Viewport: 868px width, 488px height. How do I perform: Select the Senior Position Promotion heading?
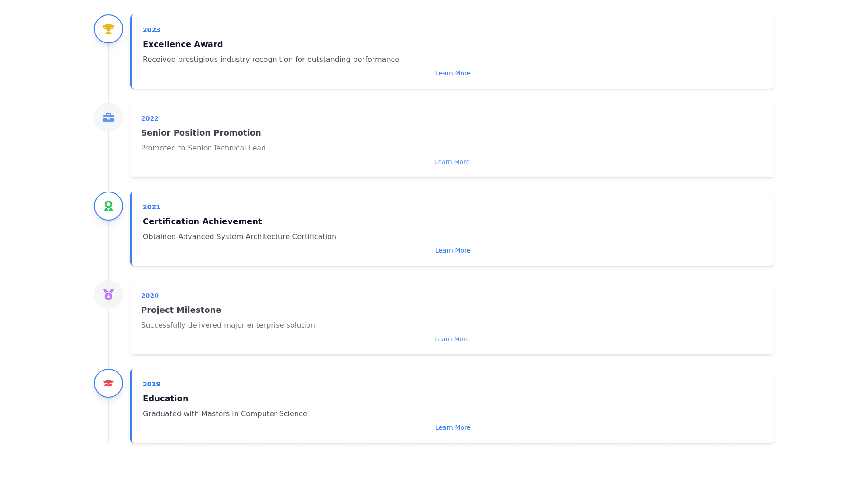tap(201, 133)
